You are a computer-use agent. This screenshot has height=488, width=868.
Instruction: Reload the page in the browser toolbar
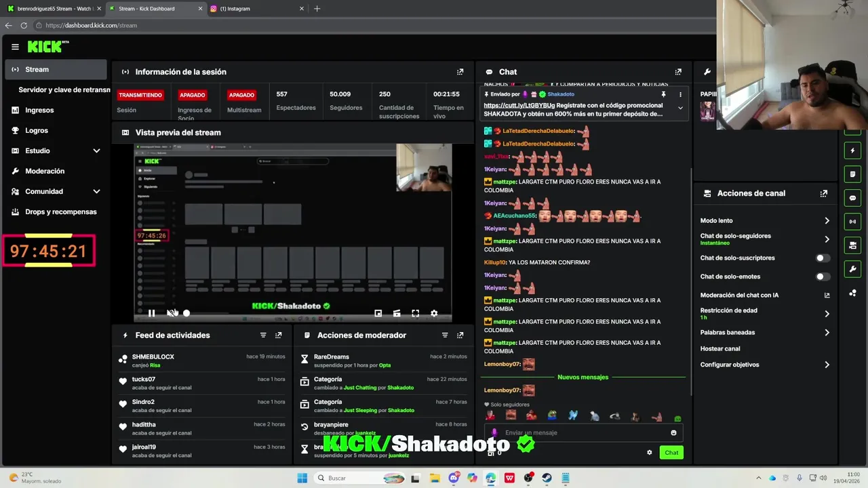pyautogui.click(x=24, y=25)
